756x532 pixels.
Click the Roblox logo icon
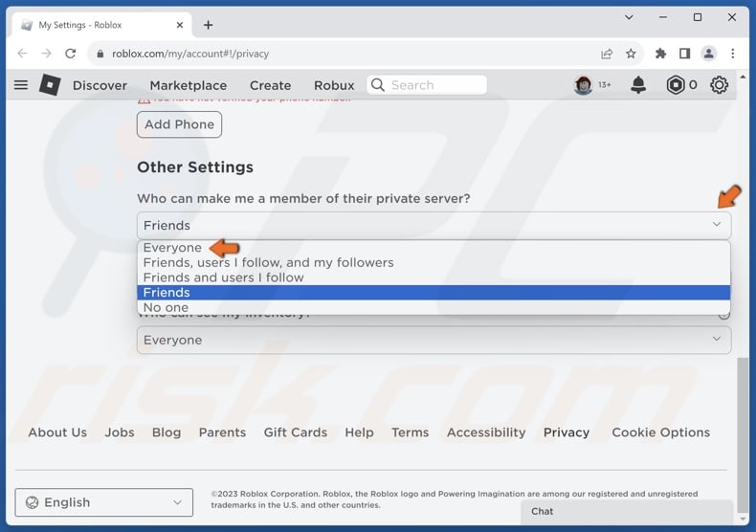(50, 85)
